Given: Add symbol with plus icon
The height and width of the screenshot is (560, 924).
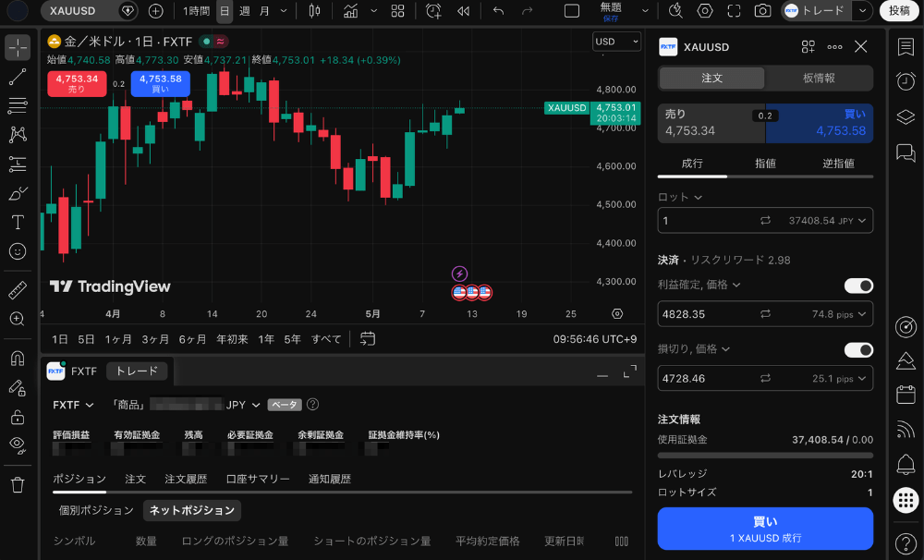Looking at the screenshot, I should tap(155, 10).
